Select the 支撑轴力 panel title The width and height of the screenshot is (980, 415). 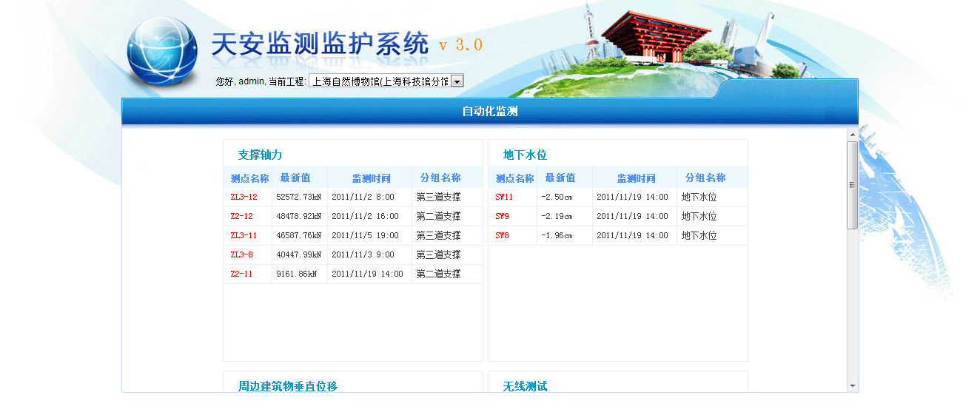click(x=260, y=155)
